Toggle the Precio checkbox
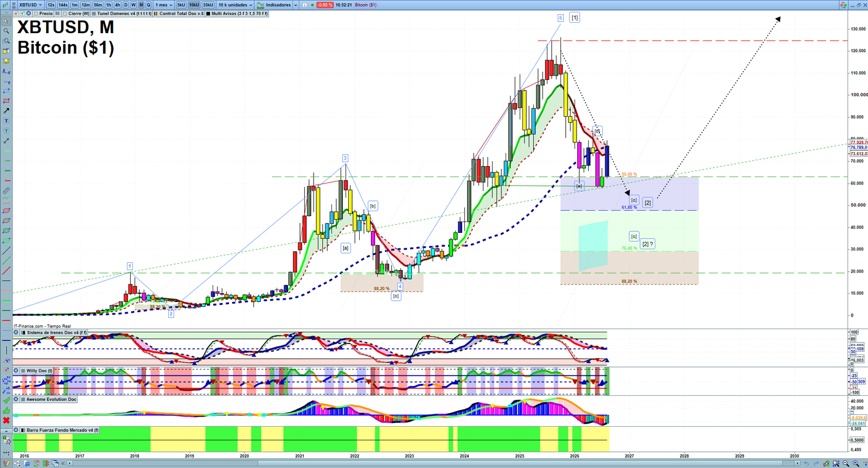 [36, 13]
